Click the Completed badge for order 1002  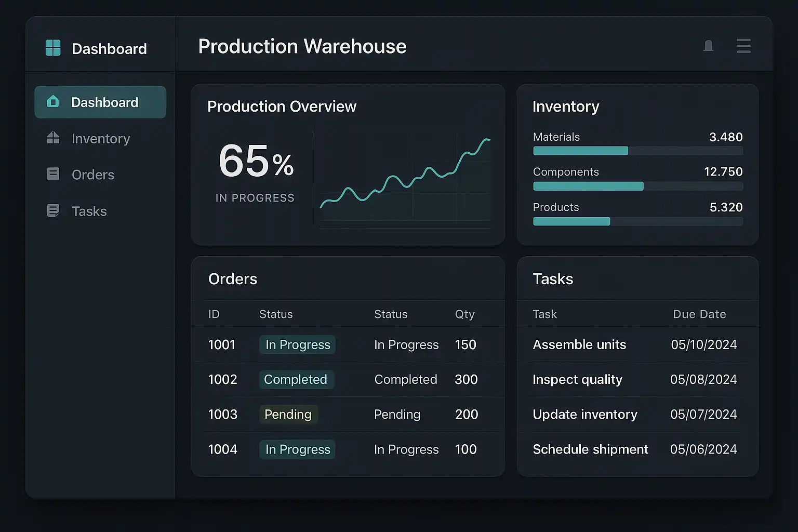point(296,380)
